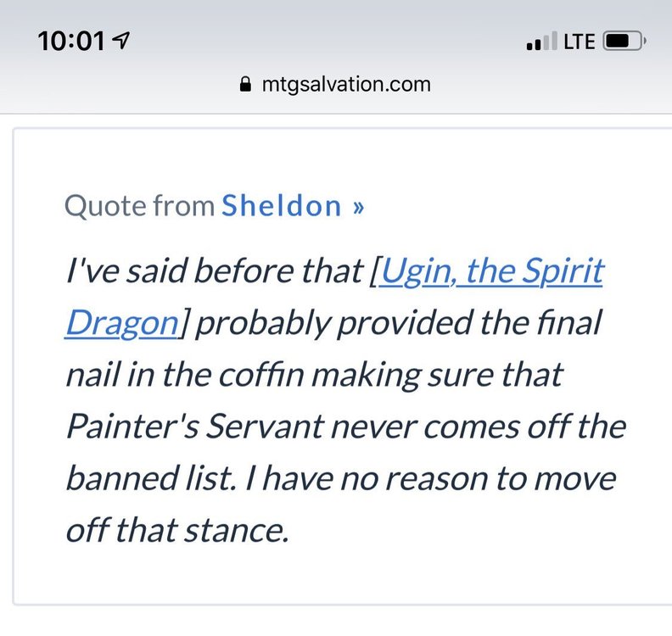Tap the battery icon in status bar
Screen dimensions: 672x636
click(624, 41)
